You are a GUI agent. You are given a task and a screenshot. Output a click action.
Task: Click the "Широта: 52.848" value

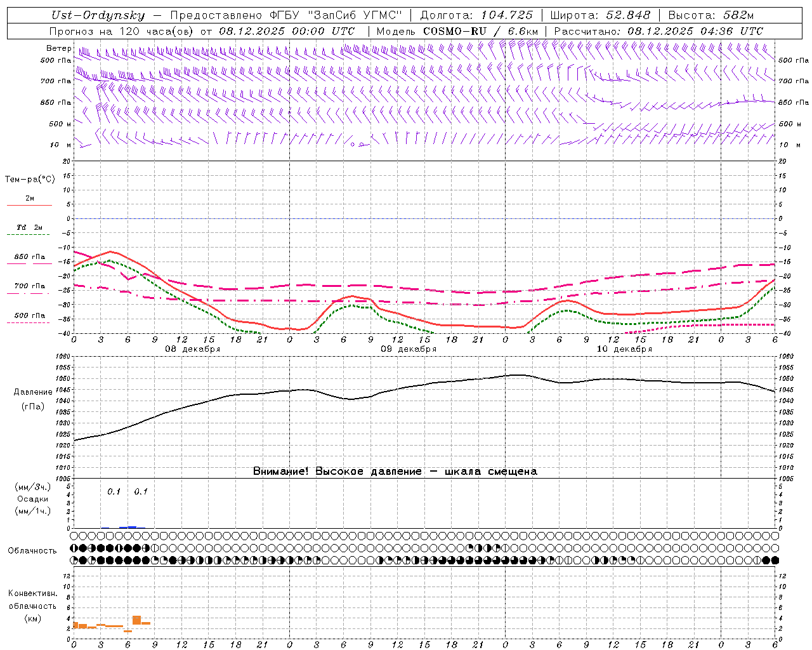pos(600,16)
